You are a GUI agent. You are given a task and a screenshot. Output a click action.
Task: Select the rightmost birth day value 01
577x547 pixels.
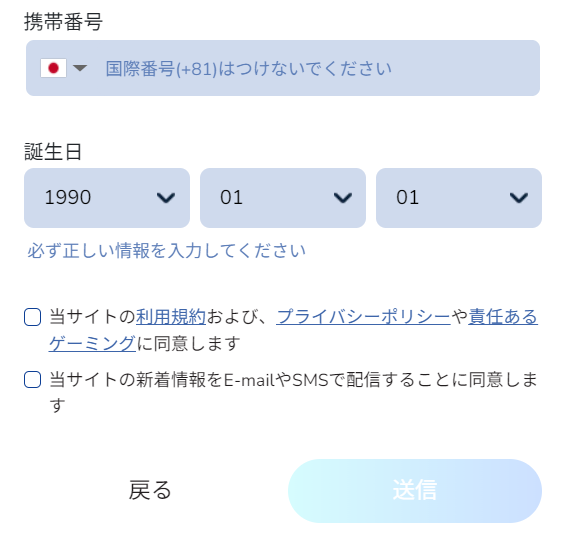tap(459, 198)
